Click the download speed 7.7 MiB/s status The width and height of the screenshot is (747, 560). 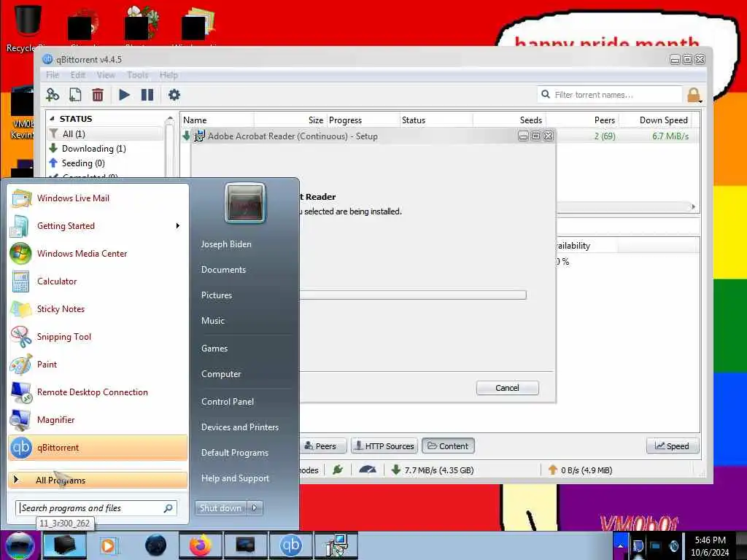click(432, 470)
